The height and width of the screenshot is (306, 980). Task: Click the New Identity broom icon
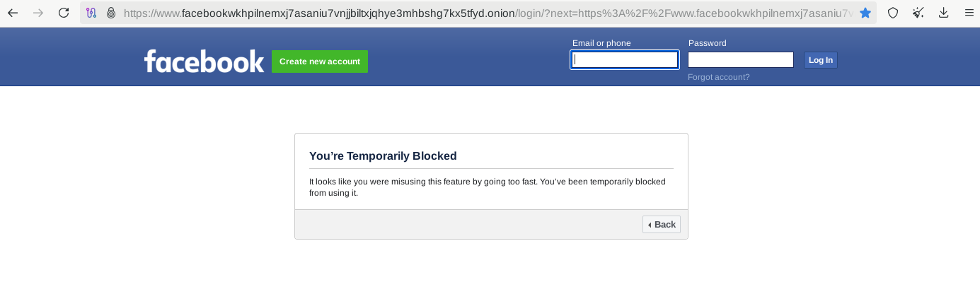(918, 13)
